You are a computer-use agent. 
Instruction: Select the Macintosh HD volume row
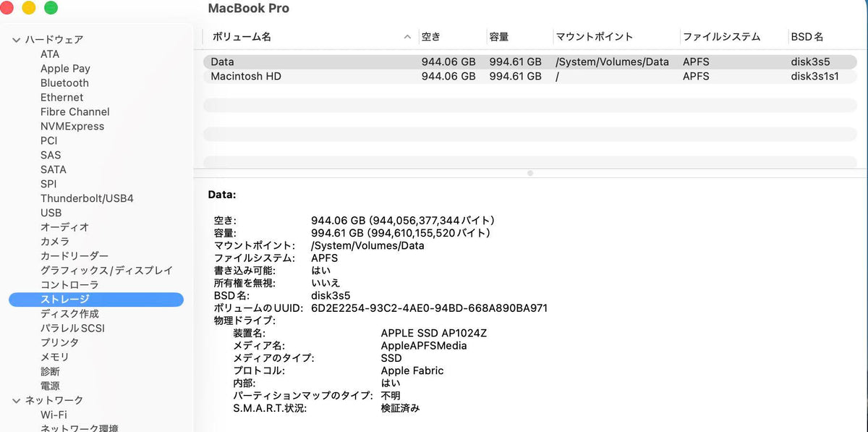coord(529,76)
